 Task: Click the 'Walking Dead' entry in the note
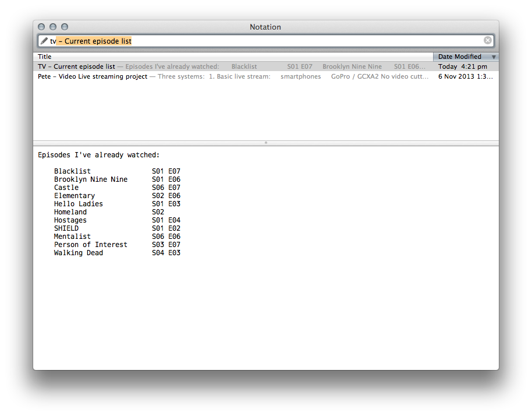[x=79, y=253]
